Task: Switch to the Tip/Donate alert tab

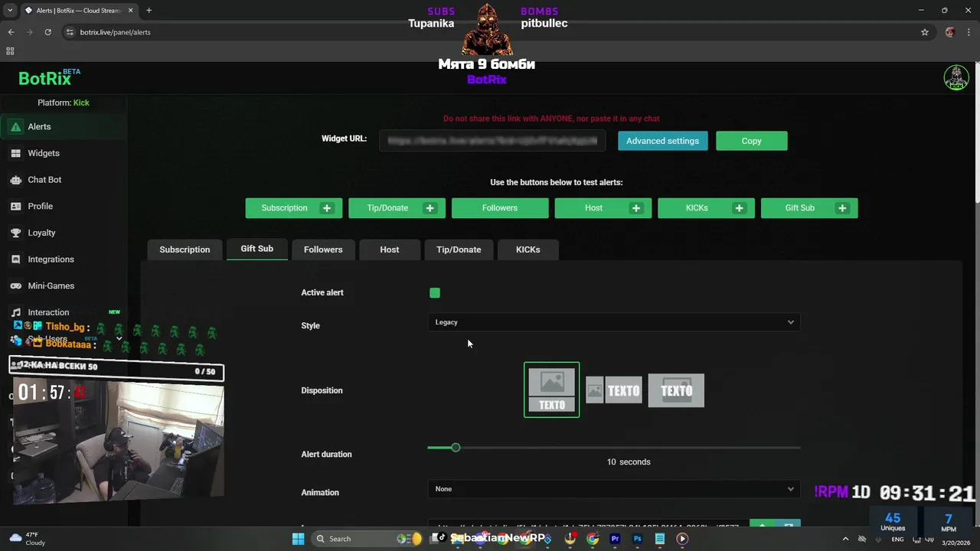Action: [x=459, y=249]
